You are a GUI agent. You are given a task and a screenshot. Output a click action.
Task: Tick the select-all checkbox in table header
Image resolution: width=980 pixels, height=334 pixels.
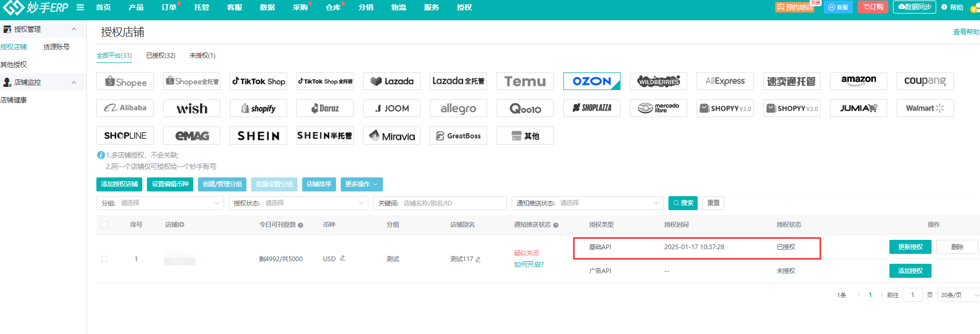click(105, 225)
